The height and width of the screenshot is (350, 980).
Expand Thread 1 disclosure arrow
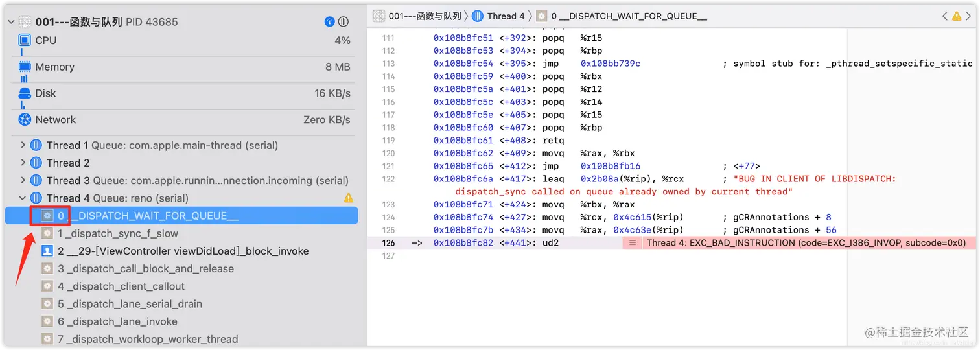[23, 145]
